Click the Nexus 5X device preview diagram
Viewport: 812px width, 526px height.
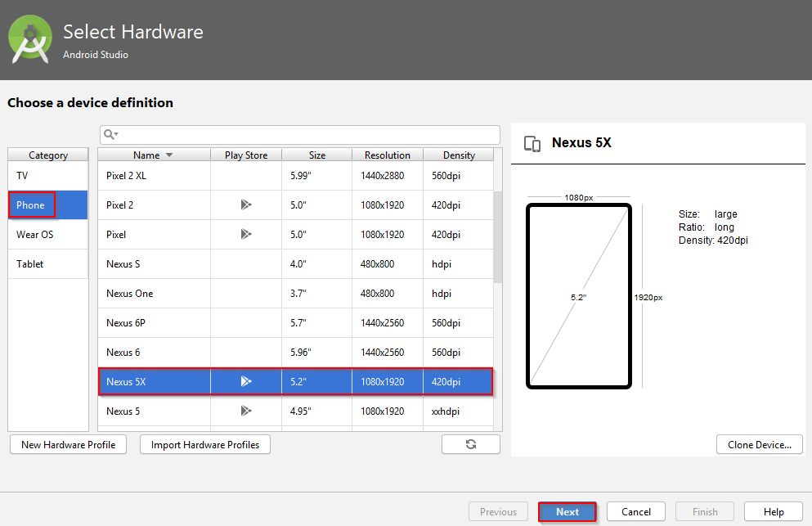[579, 296]
